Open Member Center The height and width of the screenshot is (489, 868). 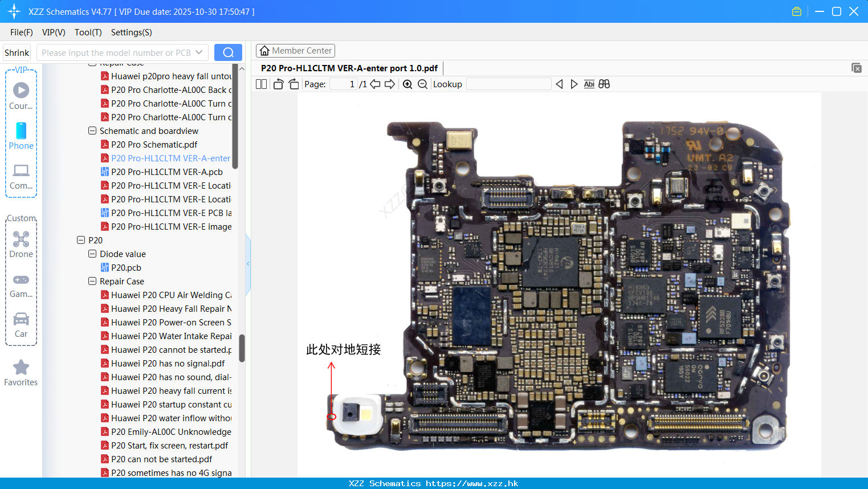pos(295,51)
